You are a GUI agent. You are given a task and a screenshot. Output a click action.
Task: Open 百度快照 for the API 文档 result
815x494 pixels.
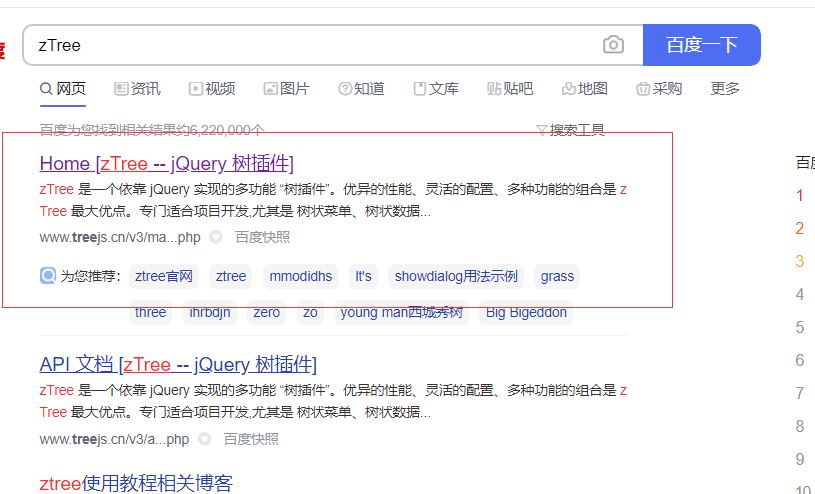tap(251, 439)
